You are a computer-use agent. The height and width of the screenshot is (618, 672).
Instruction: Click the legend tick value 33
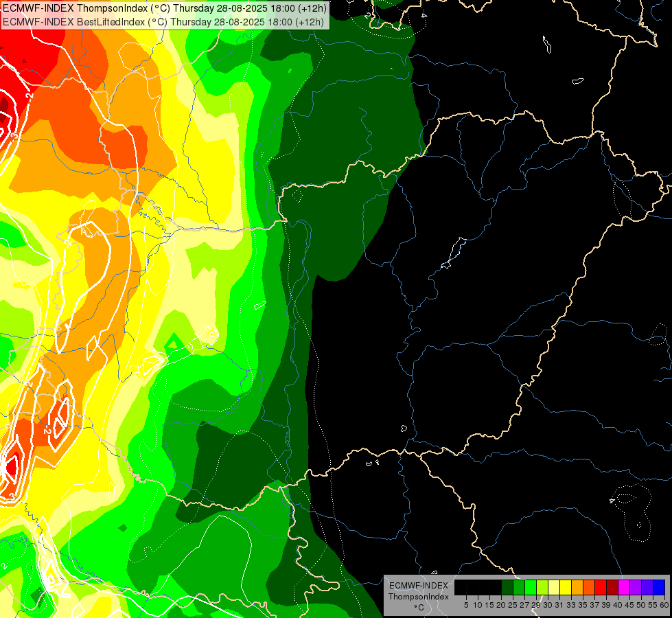coord(571,605)
